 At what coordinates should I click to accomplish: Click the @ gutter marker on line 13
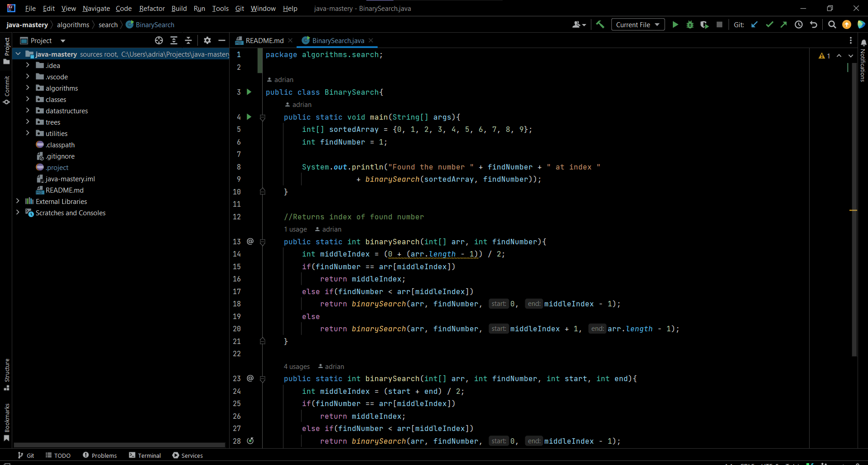pyautogui.click(x=250, y=242)
